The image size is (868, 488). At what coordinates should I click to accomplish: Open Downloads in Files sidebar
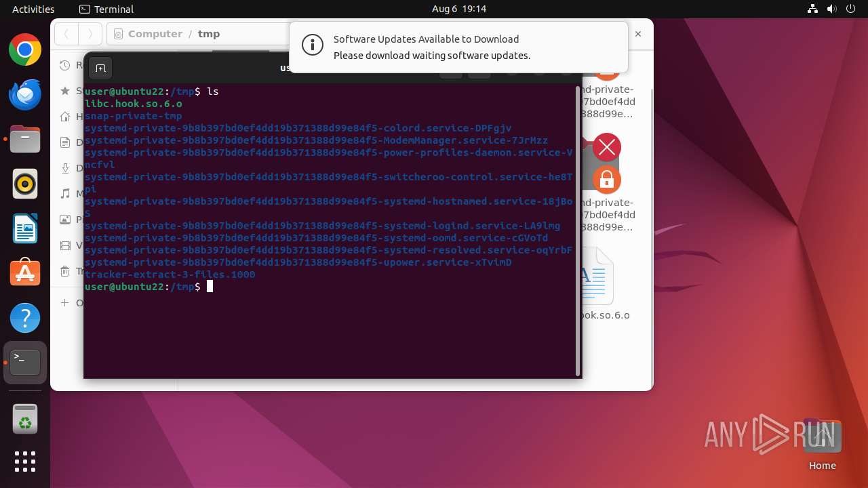[x=71, y=168]
